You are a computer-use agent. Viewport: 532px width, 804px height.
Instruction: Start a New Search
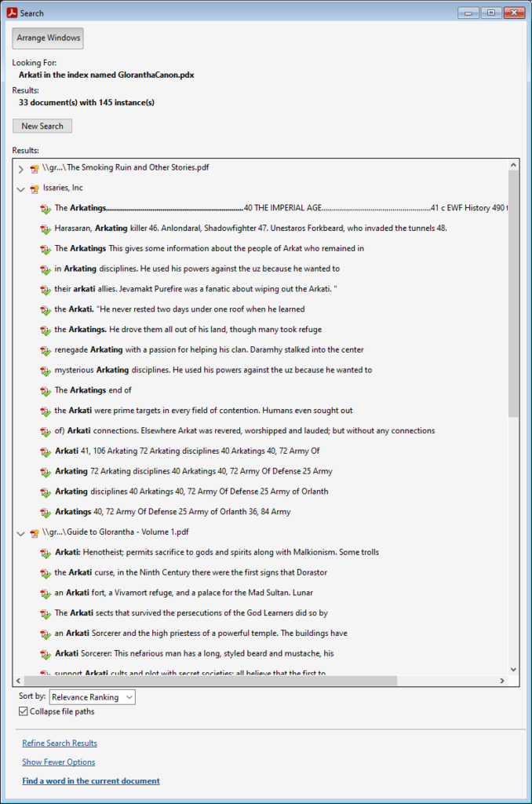point(42,126)
